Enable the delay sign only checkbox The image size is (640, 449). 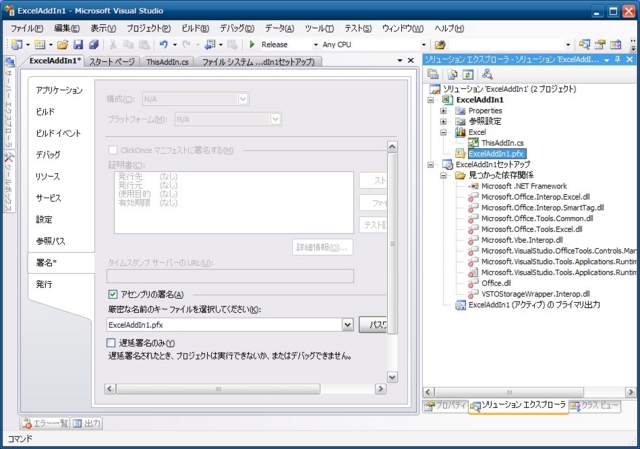point(111,342)
